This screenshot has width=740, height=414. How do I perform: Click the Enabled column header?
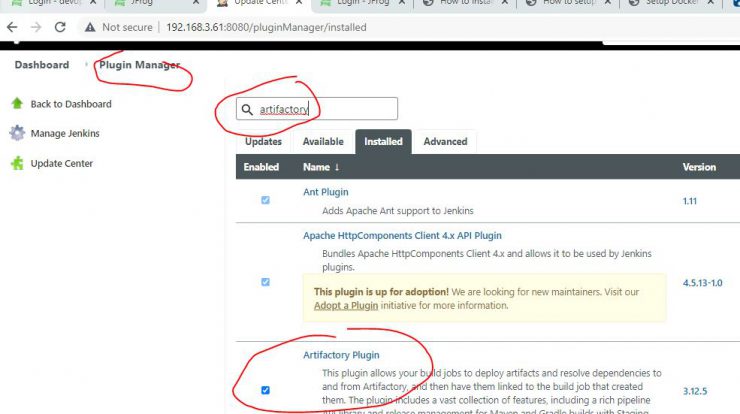coord(261,167)
